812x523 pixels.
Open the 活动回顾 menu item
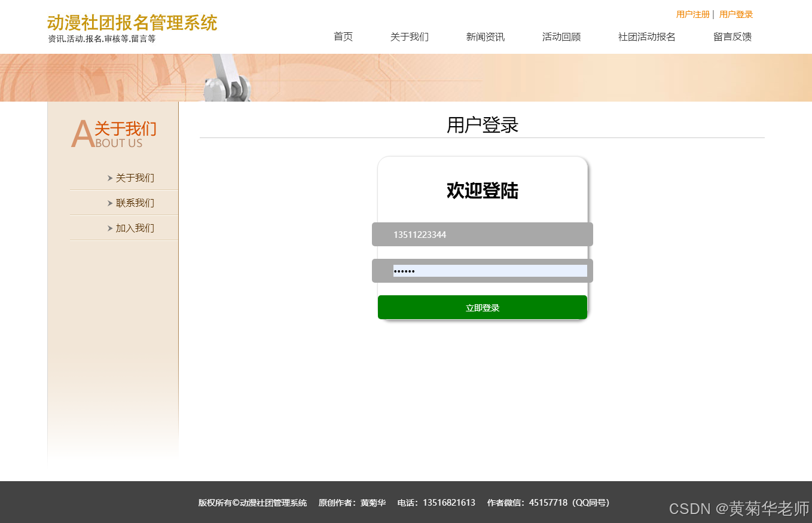(561, 36)
